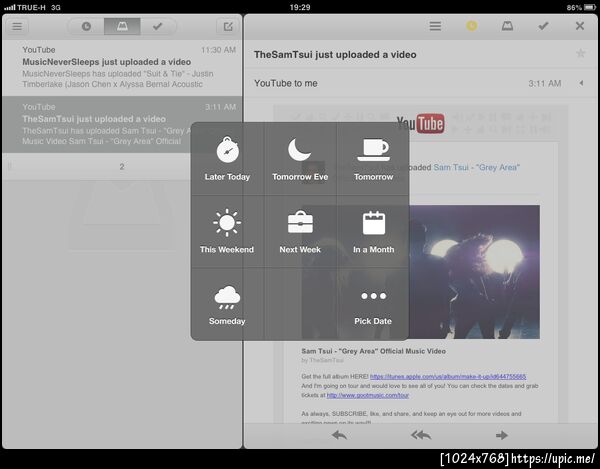Click the YouTube to me sender line
The width and height of the screenshot is (600, 469).
pos(286,83)
